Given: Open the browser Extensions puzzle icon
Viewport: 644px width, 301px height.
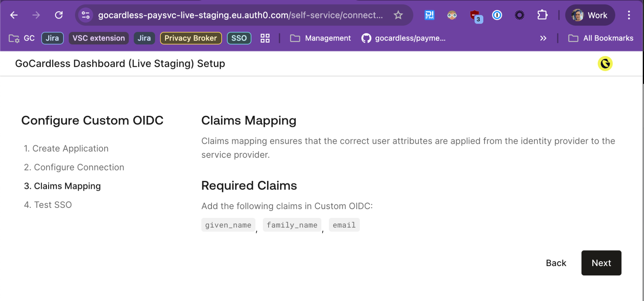Looking at the screenshot, I should click(x=542, y=15).
